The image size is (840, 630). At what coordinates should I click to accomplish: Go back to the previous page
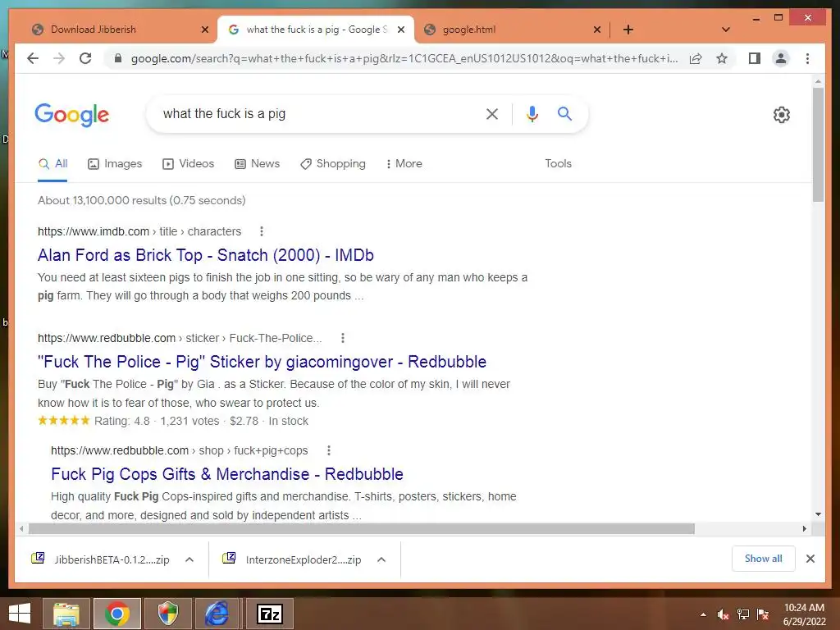(33, 58)
